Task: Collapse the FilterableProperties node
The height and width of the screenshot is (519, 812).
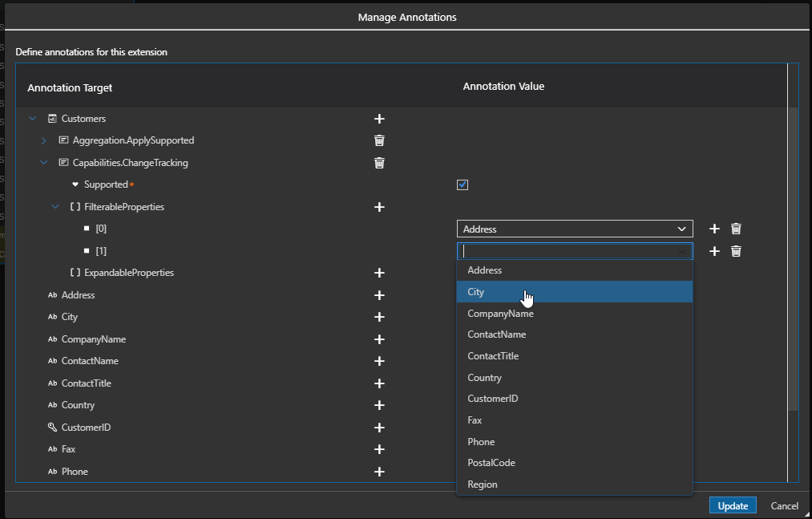Action: (x=55, y=207)
